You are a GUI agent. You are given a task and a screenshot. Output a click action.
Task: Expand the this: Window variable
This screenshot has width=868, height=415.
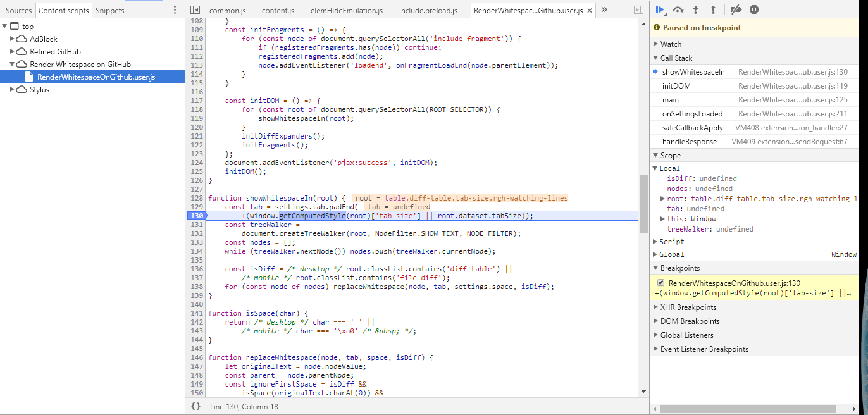coord(663,219)
